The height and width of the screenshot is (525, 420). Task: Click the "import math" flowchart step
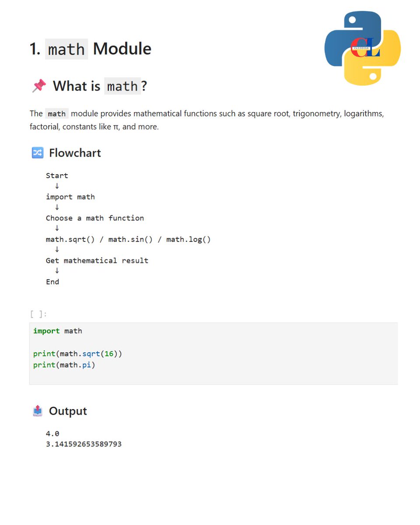click(70, 197)
